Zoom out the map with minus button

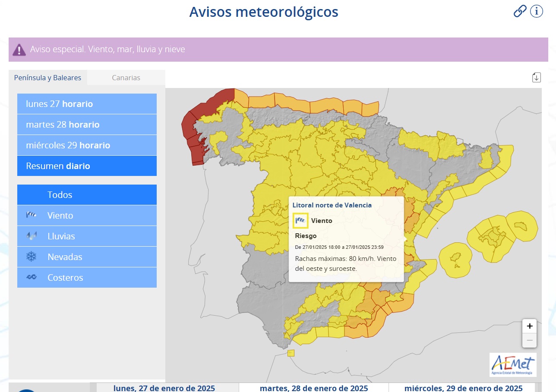(530, 341)
